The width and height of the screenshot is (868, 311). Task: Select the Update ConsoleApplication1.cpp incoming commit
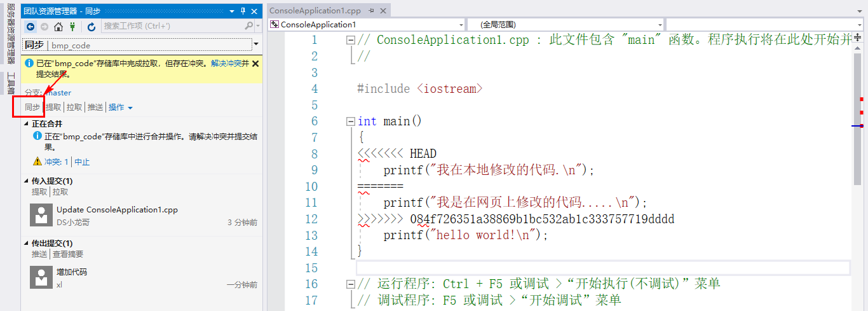[143, 216]
